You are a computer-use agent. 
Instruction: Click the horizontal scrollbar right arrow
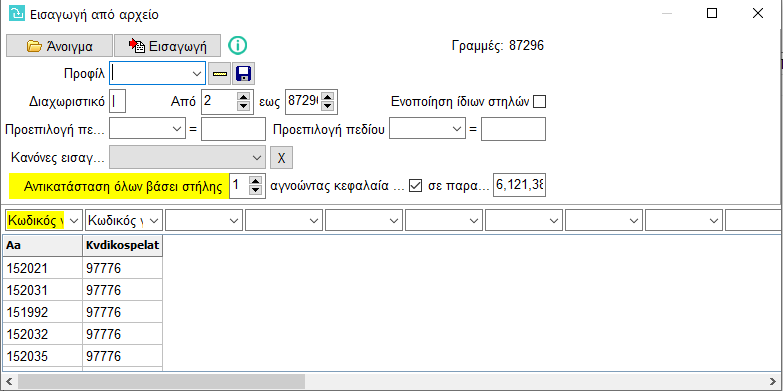tap(773, 381)
